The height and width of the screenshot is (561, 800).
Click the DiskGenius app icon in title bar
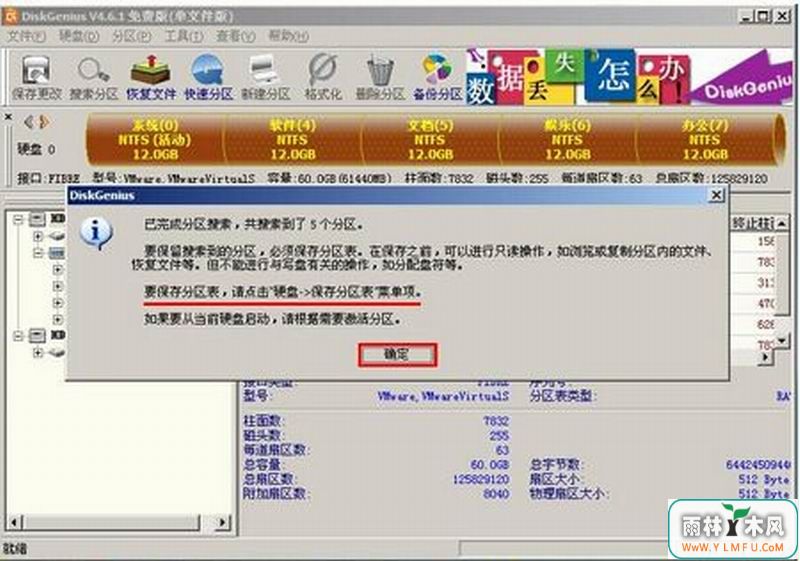tap(10, 16)
